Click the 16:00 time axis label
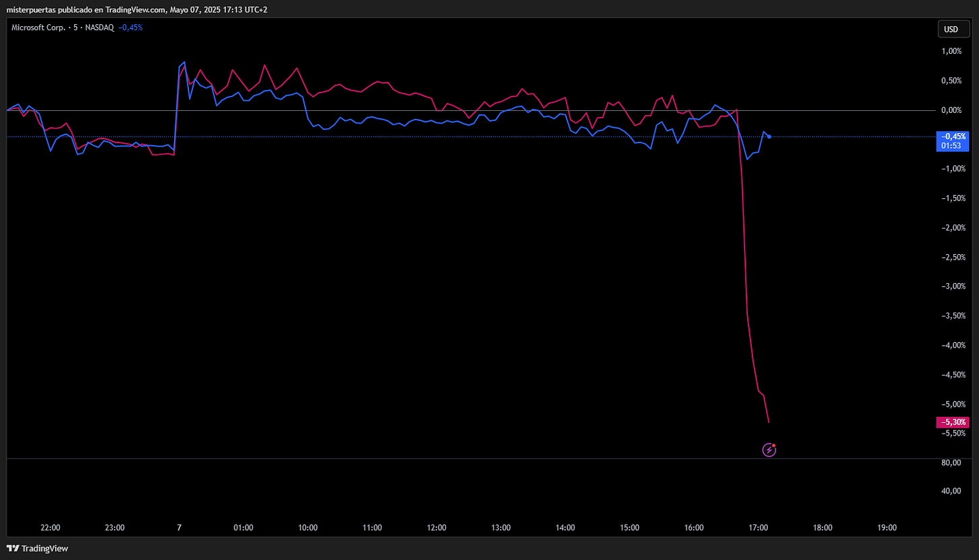 point(694,528)
